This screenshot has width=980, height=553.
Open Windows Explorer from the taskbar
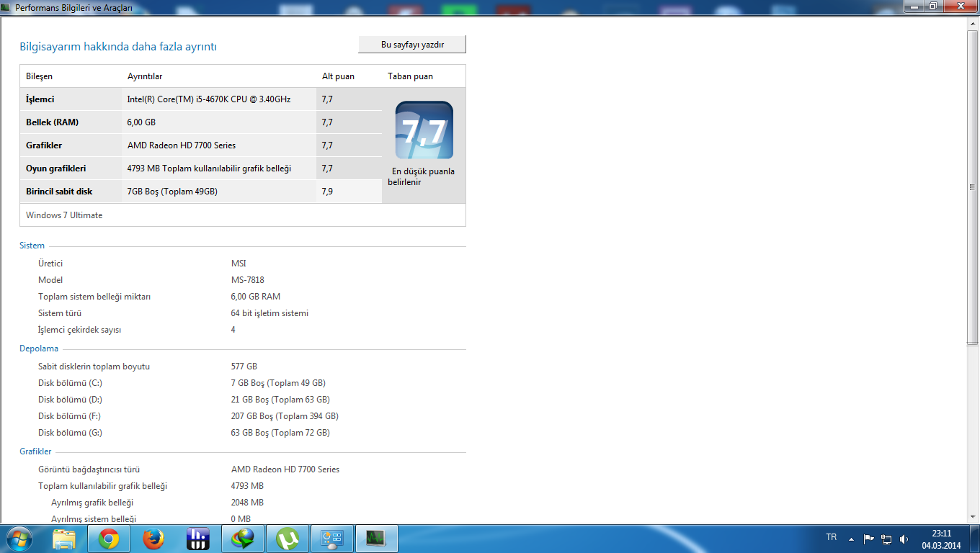pyautogui.click(x=64, y=539)
